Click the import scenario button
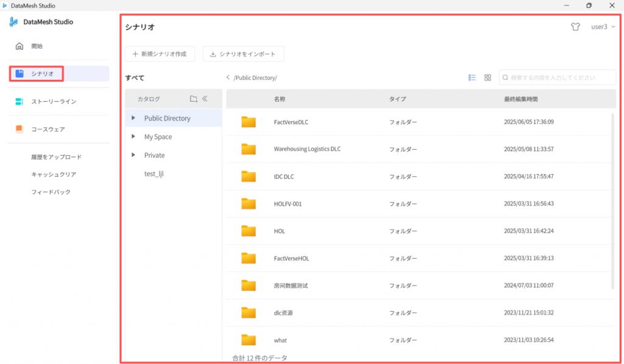This screenshot has width=624, height=364. coord(243,54)
